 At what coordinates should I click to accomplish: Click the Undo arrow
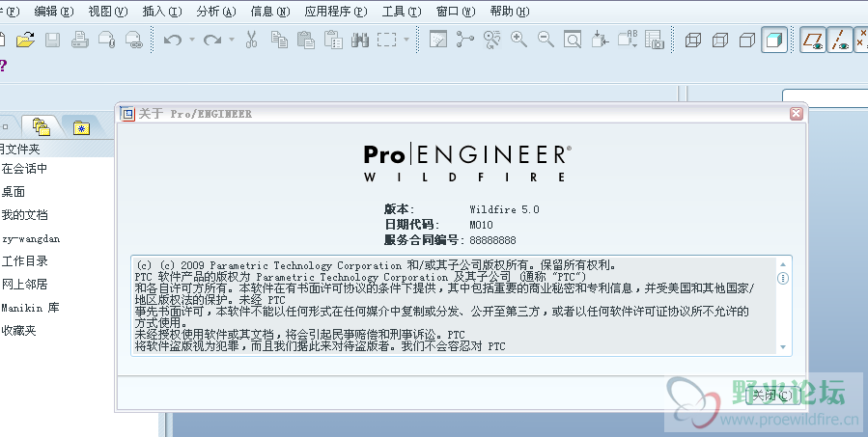coord(173,40)
